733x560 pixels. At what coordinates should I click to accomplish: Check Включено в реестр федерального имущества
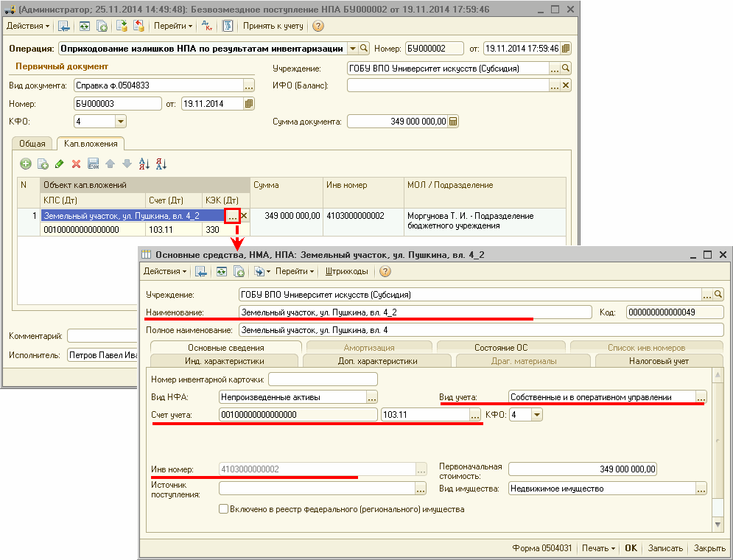224,508
